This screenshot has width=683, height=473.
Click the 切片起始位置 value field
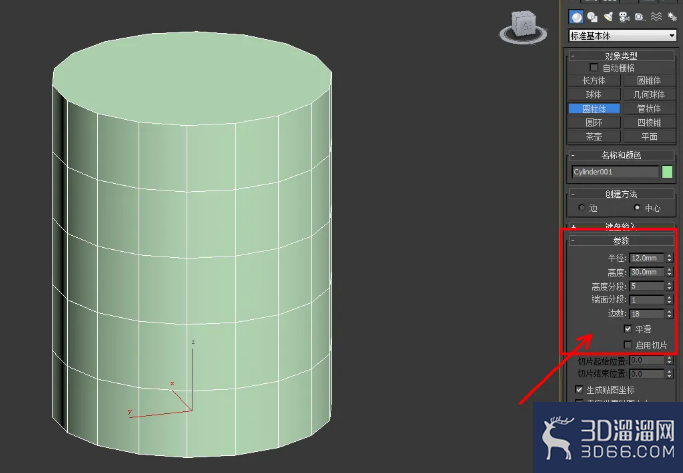coord(647,361)
